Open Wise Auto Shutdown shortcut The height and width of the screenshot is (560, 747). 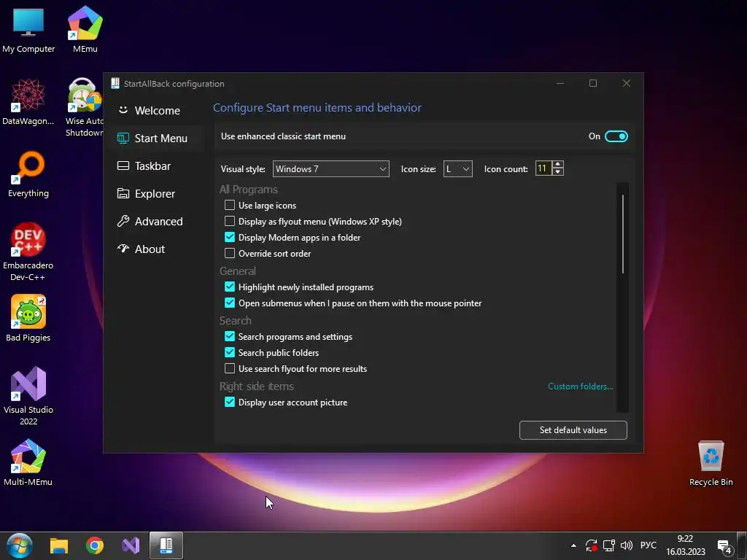85,108
